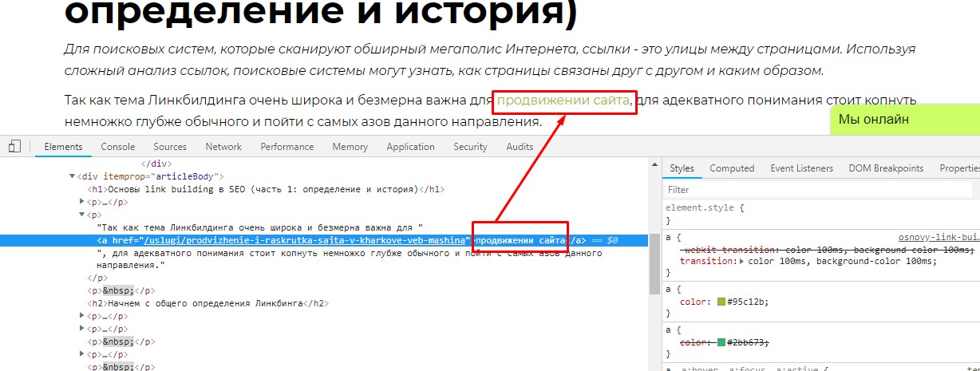The image size is (980, 371).
Task: Click the "color: #95c12b" declaration
Action: [725, 302]
